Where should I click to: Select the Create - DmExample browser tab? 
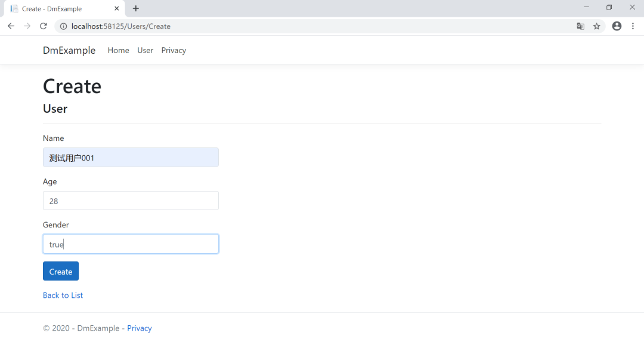[64, 8]
